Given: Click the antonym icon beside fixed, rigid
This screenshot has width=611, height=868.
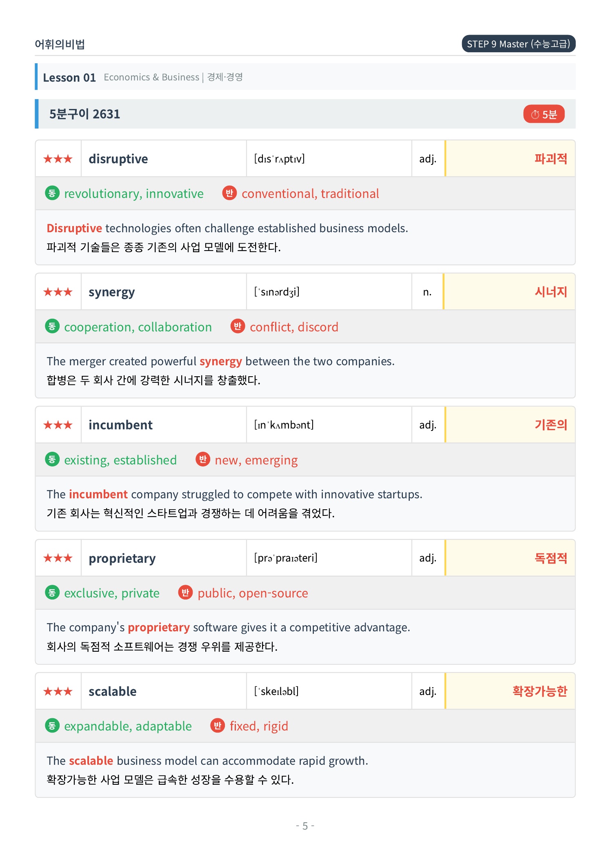Looking at the screenshot, I should [x=218, y=726].
